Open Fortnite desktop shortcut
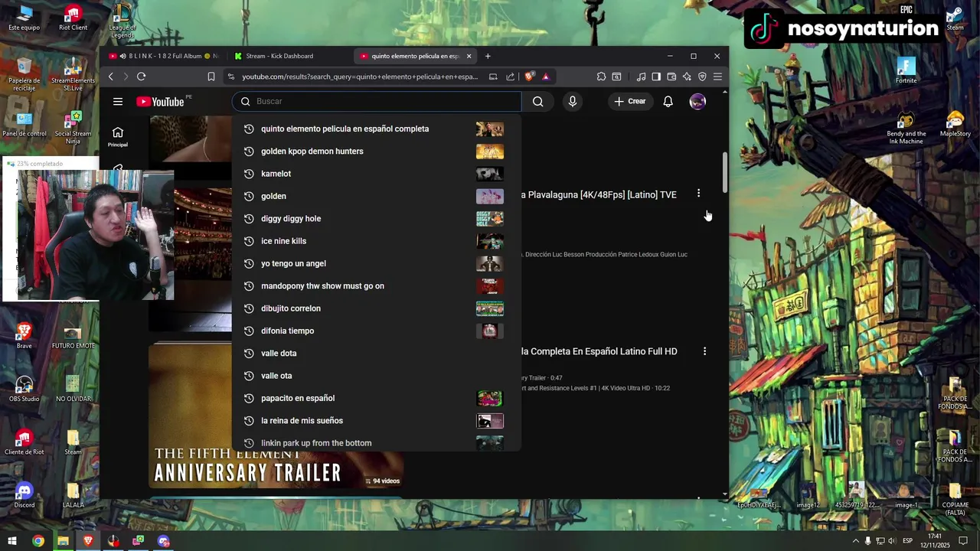Viewport: 980px width, 551px height. [906, 70]
